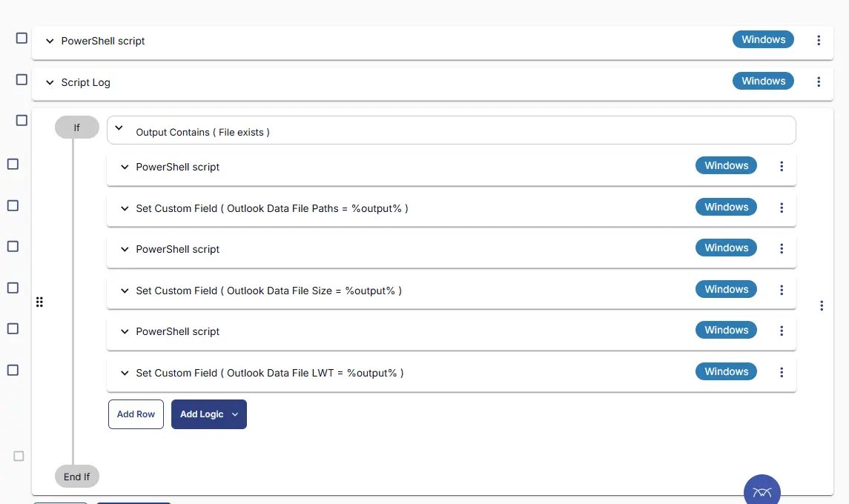Open three-dot menu for Script Log row
The height and width of the screenshot is (504, 849).
click(818, 82)
